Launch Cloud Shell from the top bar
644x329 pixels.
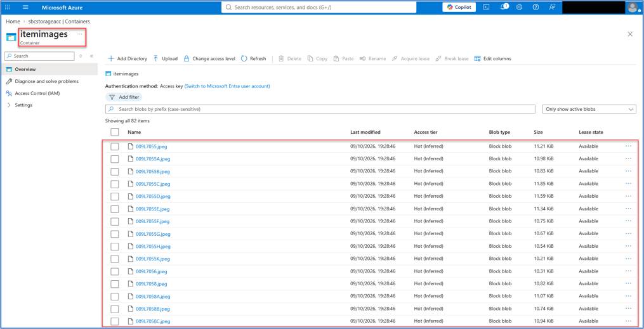point(486,8)
